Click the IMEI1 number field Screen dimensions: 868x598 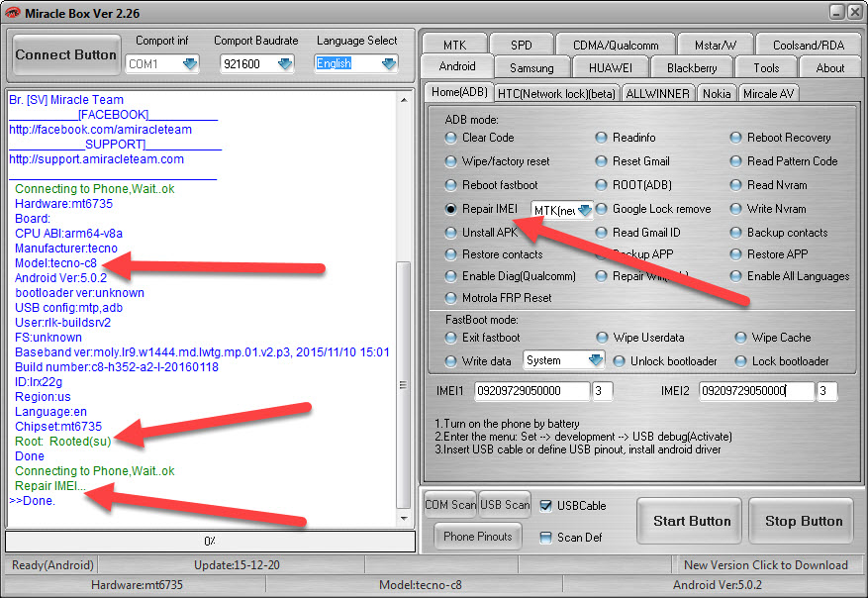pyautogui.click(x=531, y=391)
